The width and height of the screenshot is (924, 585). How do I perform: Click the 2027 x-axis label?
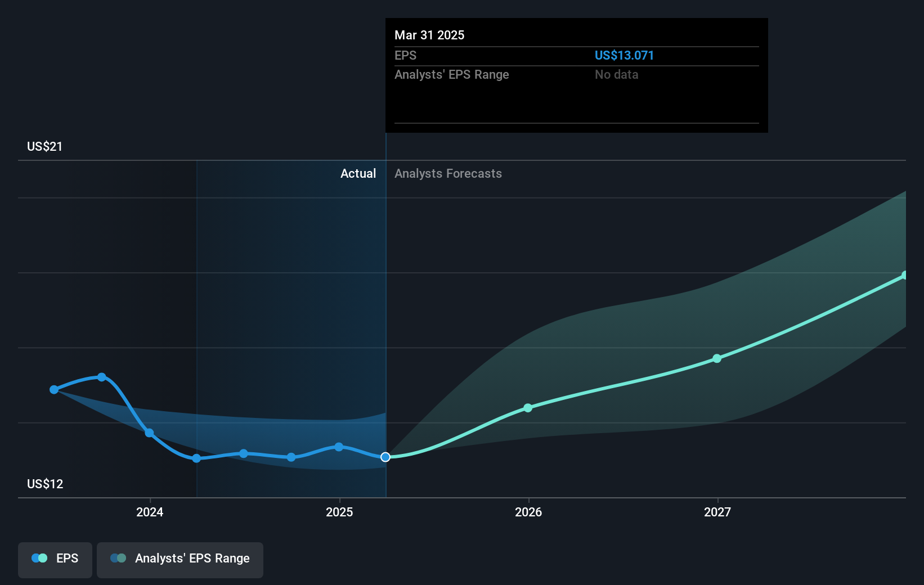tap(717, 512)
